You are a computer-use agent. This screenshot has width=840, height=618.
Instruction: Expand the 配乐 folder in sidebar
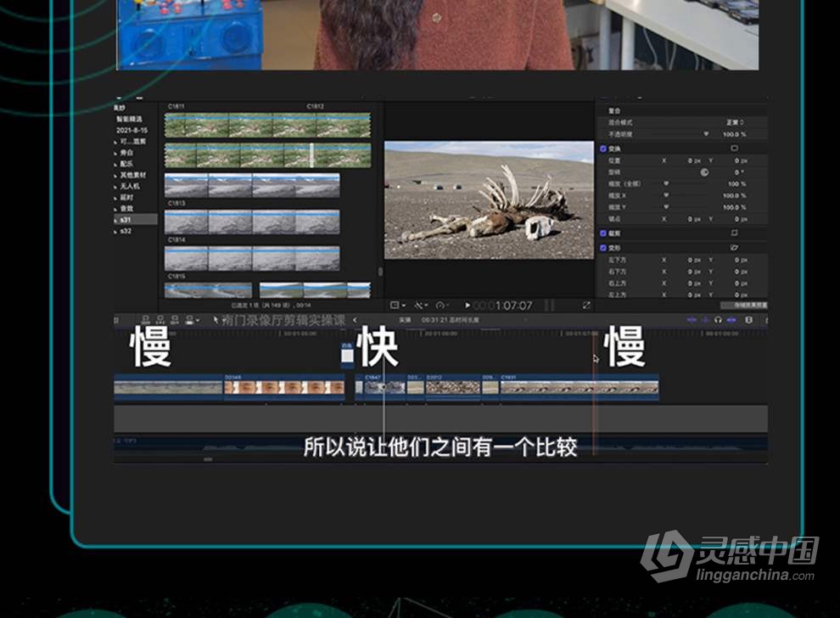(115, 165)
